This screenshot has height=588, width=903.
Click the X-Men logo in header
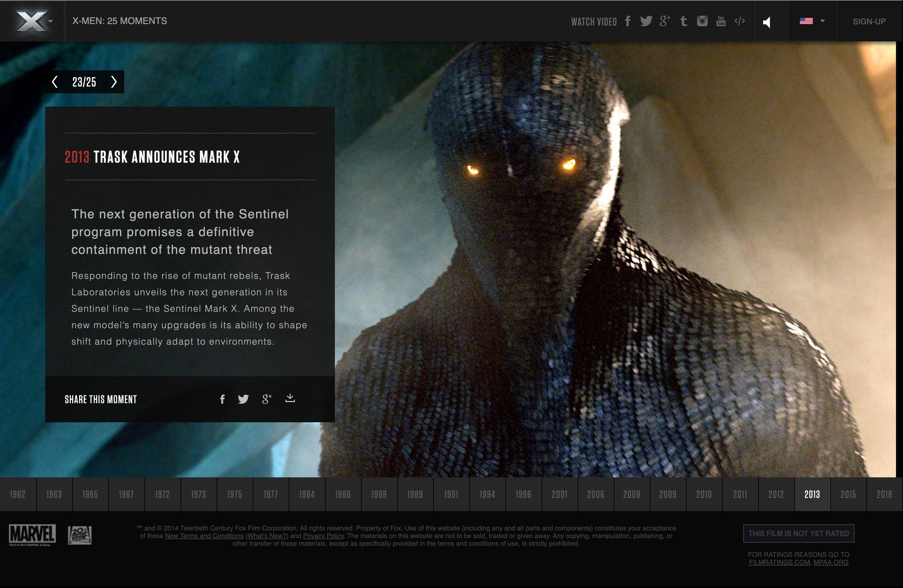(x=31, y=21)
